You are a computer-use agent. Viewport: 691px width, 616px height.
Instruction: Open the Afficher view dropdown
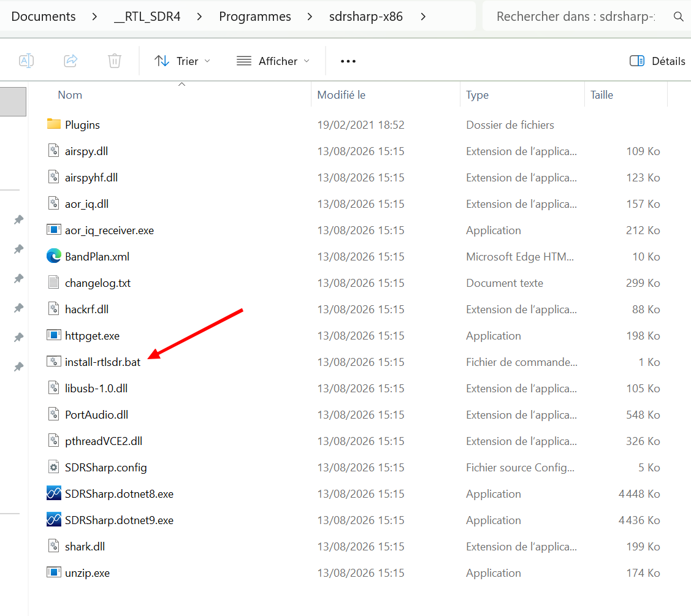point(273,61)
